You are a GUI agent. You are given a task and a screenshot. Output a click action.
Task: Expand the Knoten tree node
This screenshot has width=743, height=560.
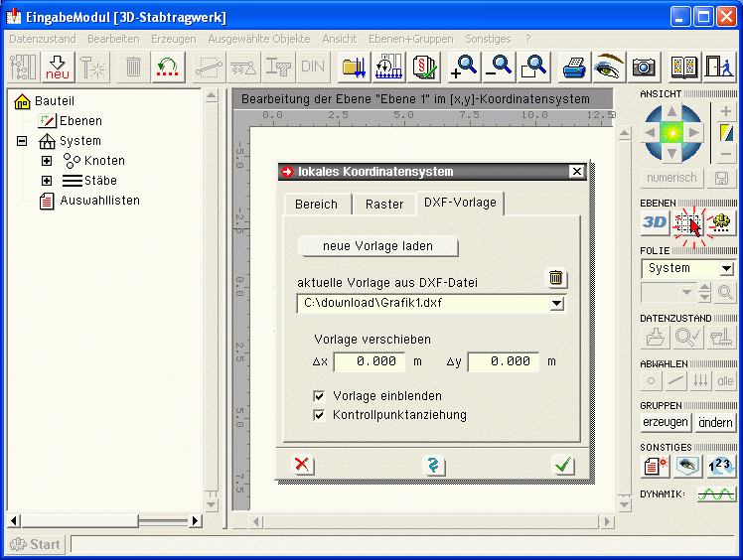(x=47, y=161)
